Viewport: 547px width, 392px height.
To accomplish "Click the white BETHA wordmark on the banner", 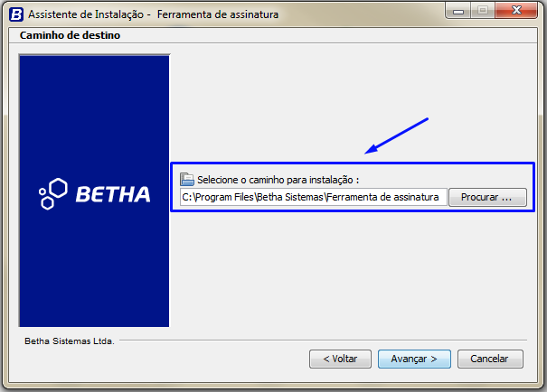I will click(113, 194).
